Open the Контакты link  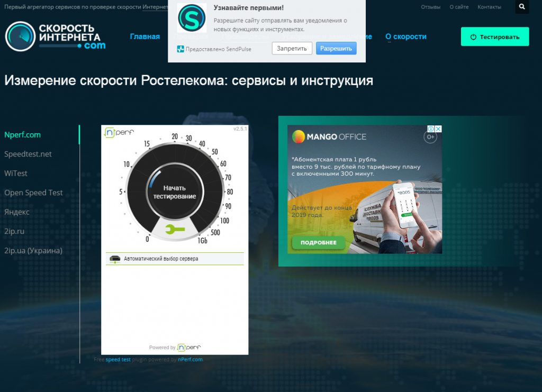(489, 7)
